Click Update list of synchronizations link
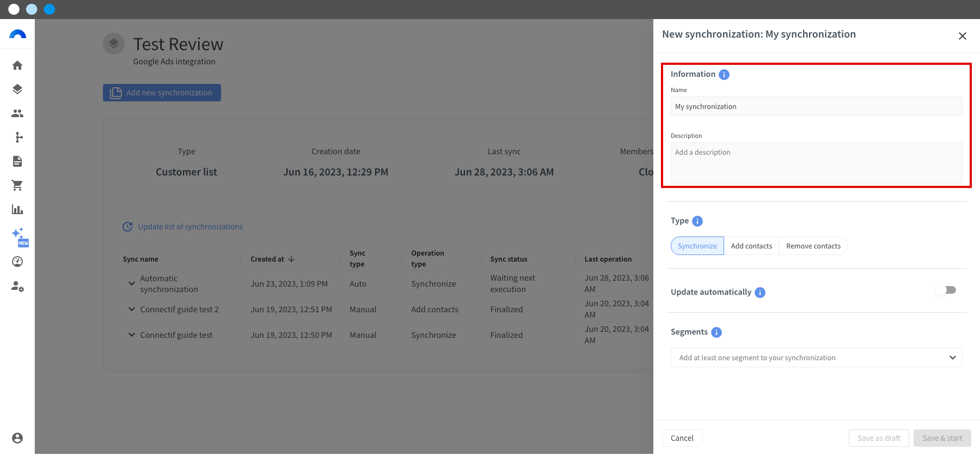This screenshot has width=980, height=455. click(x=190, y=227)
